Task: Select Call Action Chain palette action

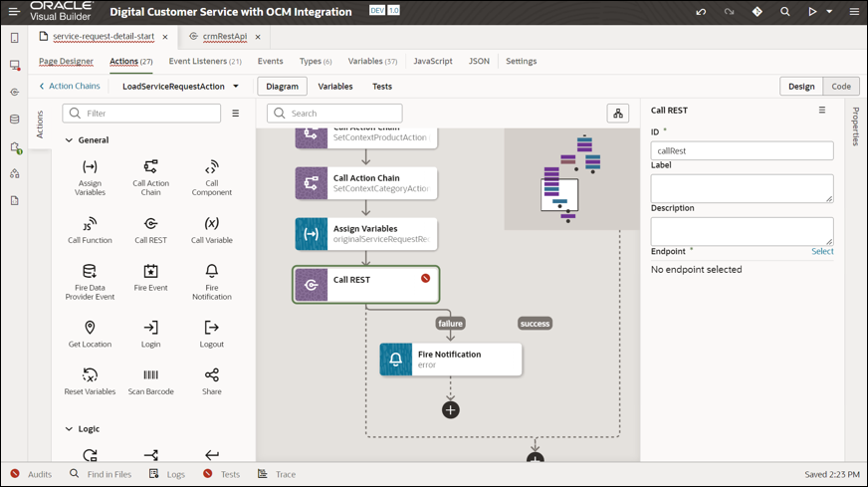Action: coord(150,177)
